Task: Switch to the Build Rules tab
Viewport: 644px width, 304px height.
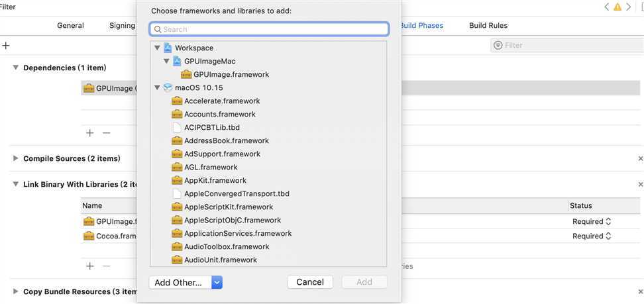Action: (x=488, y=25)
